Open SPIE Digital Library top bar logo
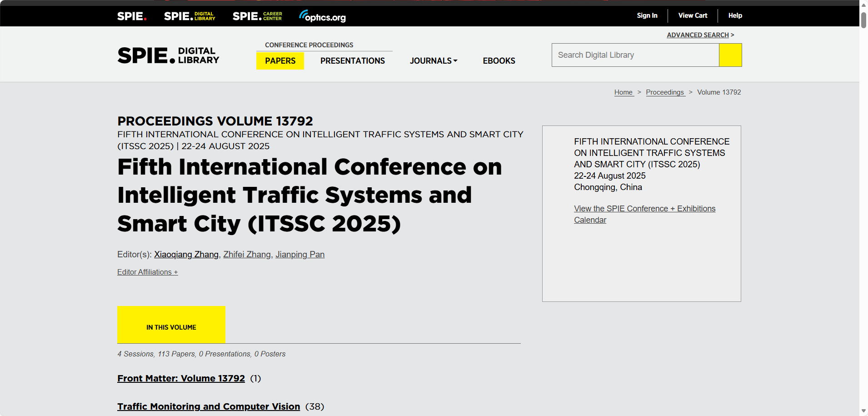 coord(190,16)
